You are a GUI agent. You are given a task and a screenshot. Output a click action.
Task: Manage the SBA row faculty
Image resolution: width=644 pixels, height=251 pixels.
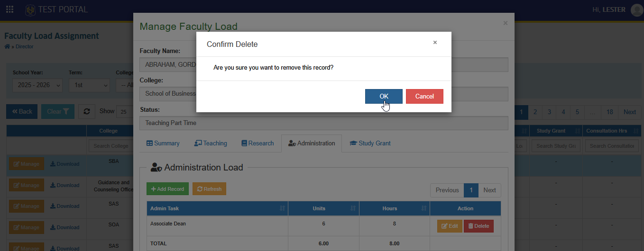point(27,164)
